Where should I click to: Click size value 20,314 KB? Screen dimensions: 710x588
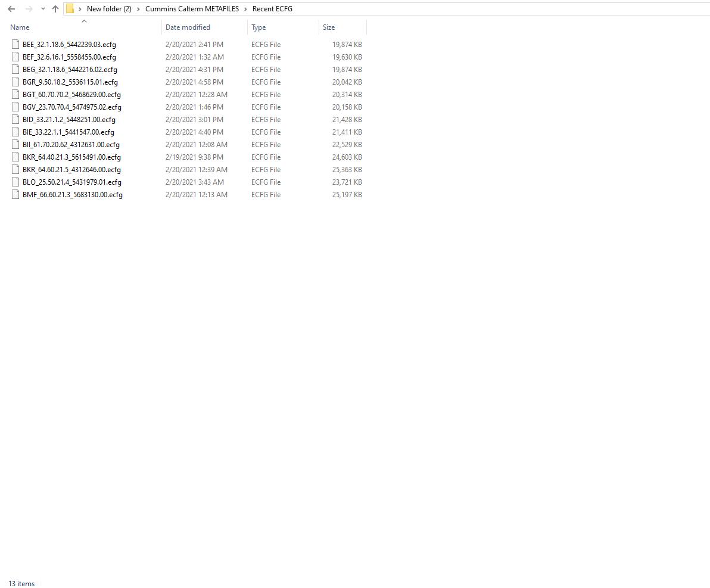[347, 95]
